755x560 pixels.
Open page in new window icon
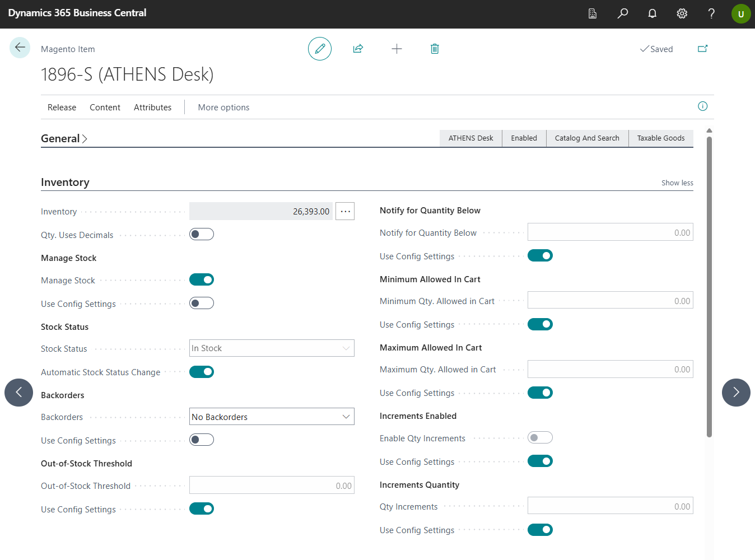pos(702,49)
